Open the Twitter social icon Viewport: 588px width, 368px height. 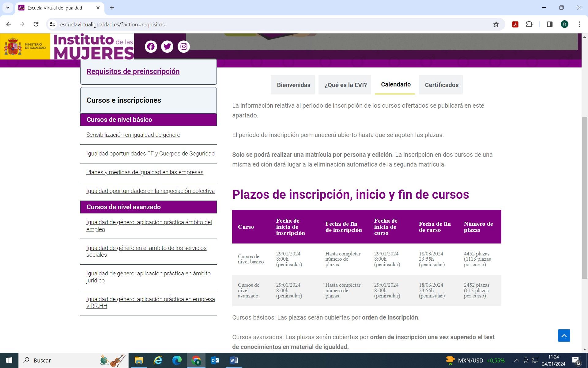(167, 47)
